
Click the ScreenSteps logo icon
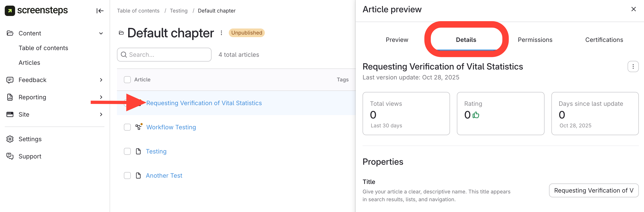click(10, 11)
